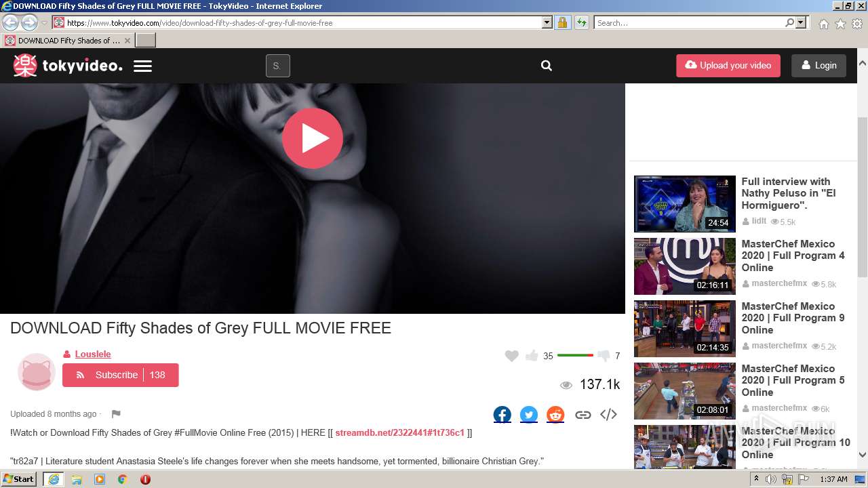This screenshot has height=488, width=868.
Task: Click the 1:37 AM clock
Action: click(833, 479)
